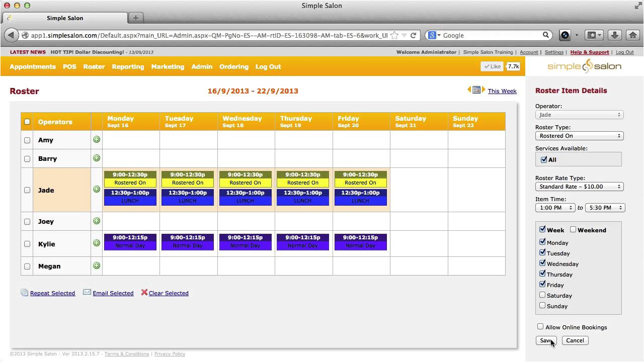Click the Facebook Like button

click(x=492, y=66)
